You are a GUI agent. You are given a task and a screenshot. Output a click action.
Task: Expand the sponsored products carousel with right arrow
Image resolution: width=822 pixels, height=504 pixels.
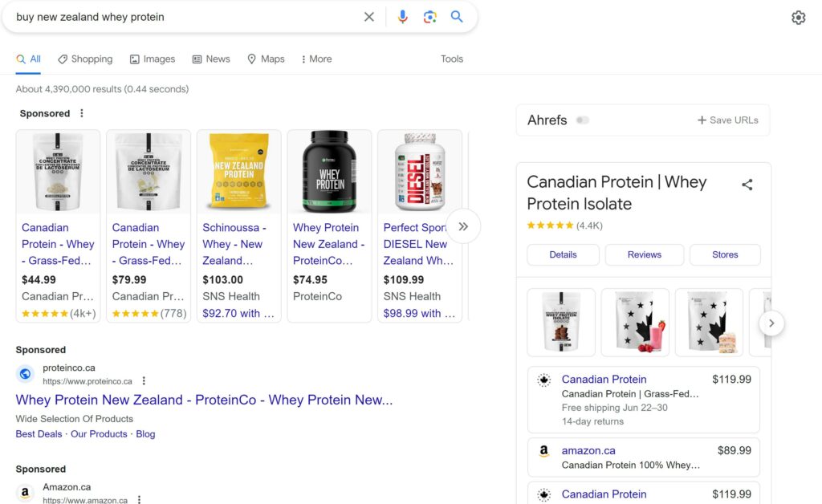464,226
